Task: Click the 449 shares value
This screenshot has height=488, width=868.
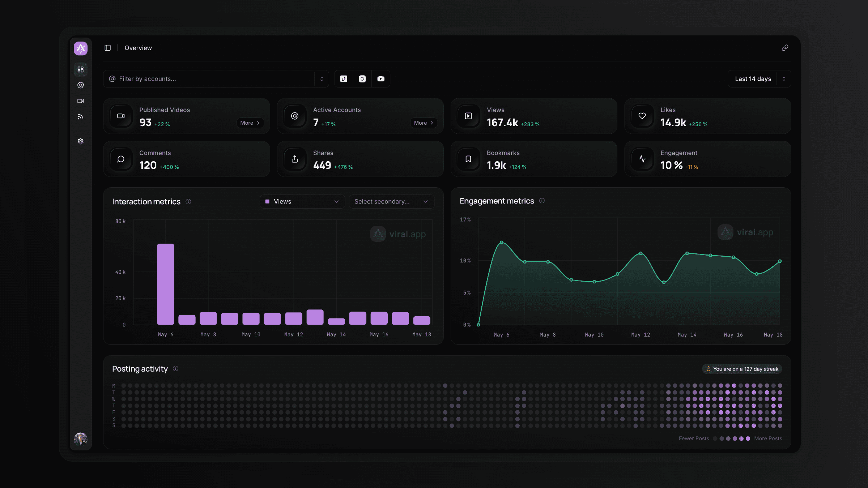Action: point(322,166)
